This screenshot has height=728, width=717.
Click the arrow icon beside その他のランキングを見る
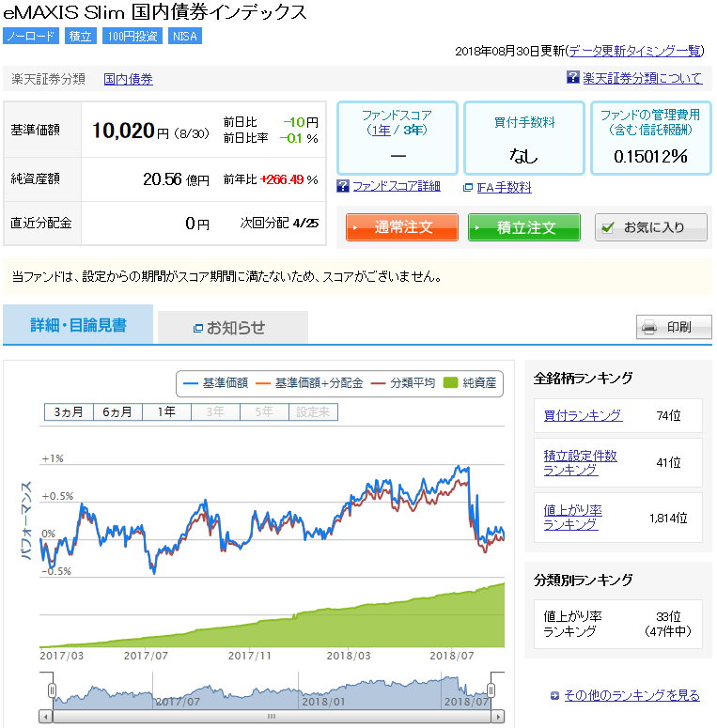click(554, 695)
